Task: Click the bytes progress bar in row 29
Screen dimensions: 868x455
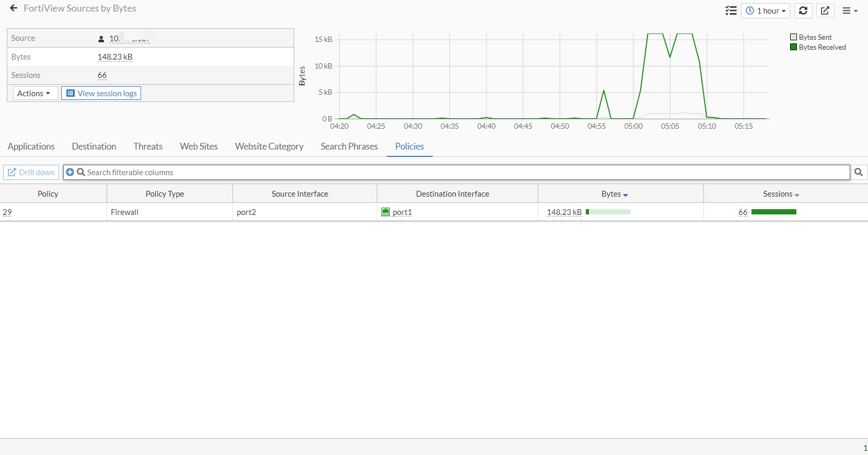Action: (x=608, y=212)
